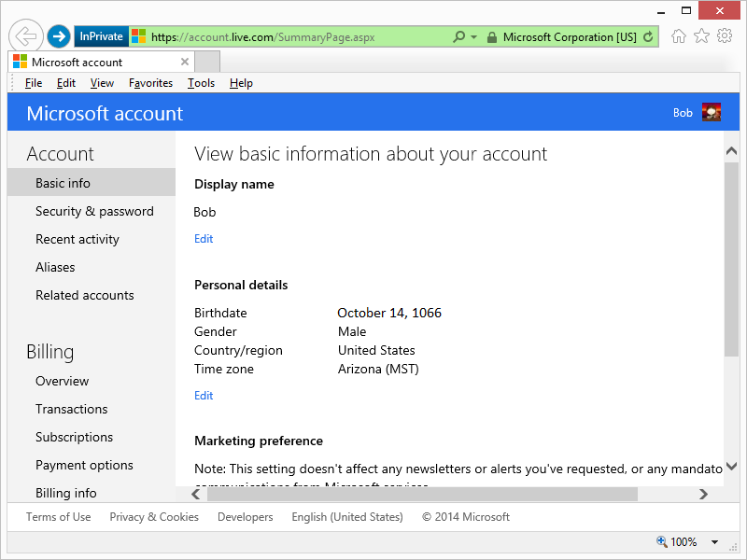Click the InPrivate indicator badge
The height and width of the screenshot is (560, 747).
tap(101, 37)
